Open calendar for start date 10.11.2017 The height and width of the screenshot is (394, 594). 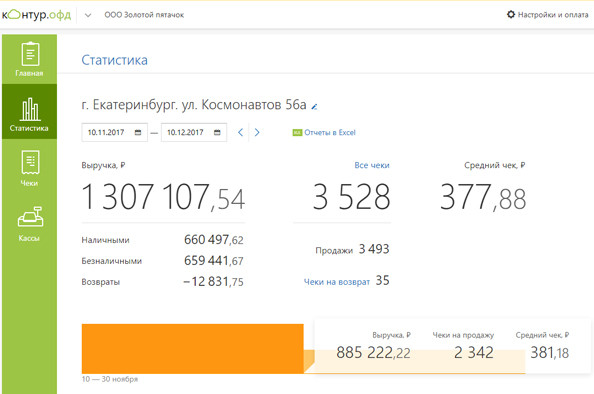point(138,132)
